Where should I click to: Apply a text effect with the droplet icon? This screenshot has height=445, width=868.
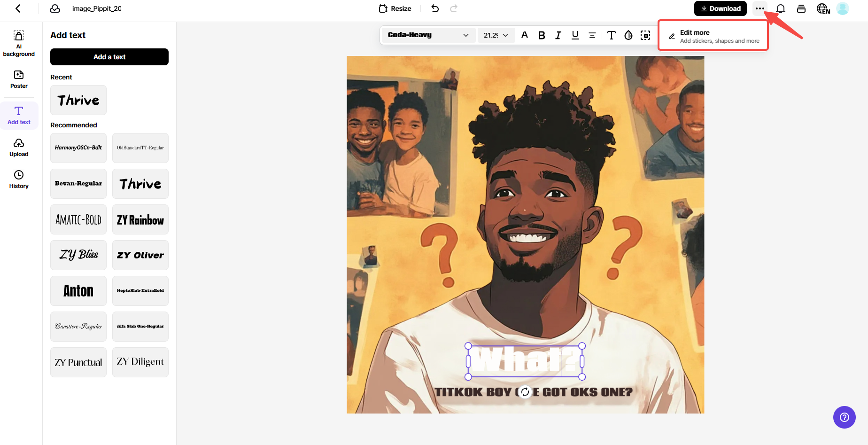[628, 35]
